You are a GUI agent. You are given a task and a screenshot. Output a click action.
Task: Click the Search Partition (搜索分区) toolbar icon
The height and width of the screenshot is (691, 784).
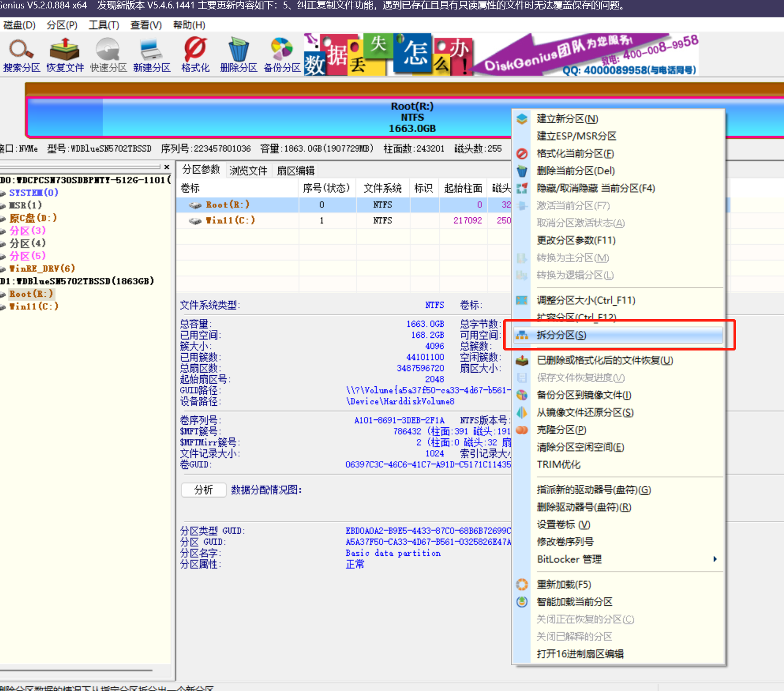(x=21, y=55)
